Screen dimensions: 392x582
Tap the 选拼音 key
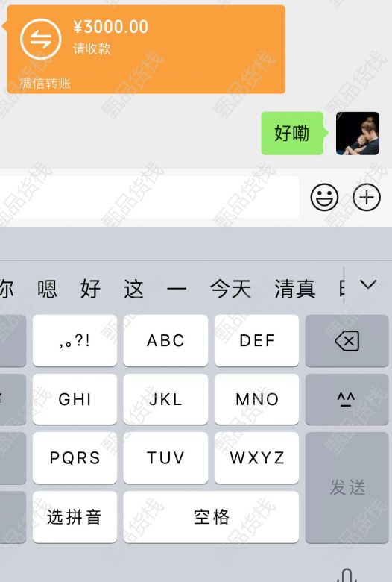[x=75, y=517]
